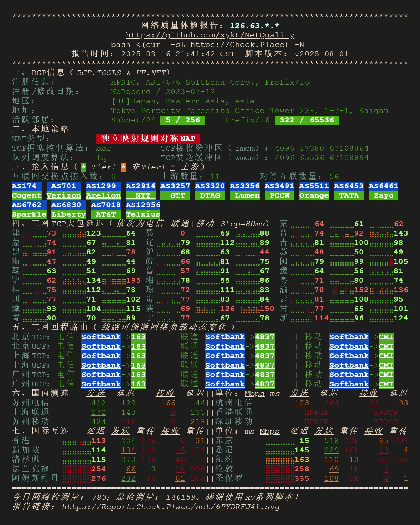
Task: Click the APNIC, AS17676 SoftBank Corp. registration line
Action: [210, 82]
